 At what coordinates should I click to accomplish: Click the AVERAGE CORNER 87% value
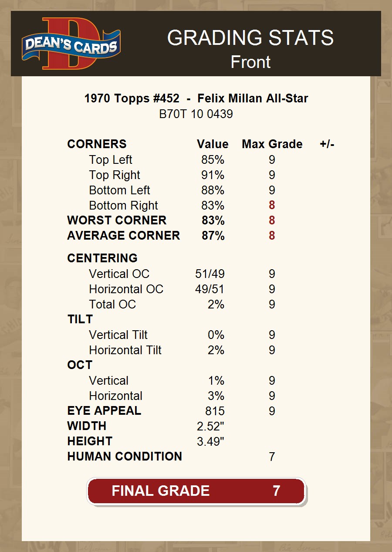pos(213,236)
